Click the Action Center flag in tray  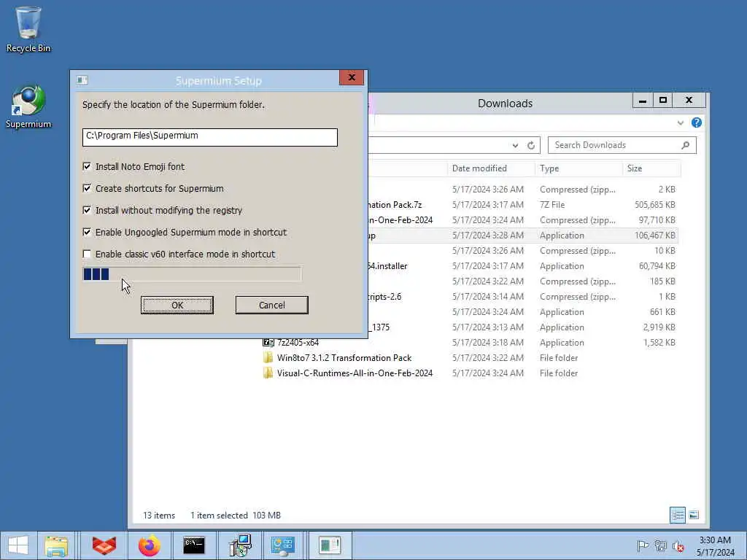pyautogui.click(x=643, y=545)
